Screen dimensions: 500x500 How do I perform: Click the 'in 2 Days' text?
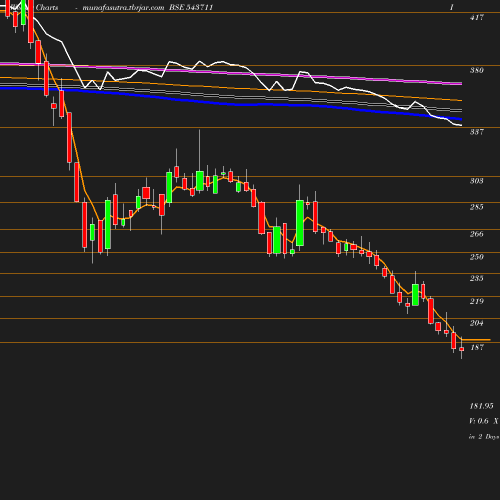coord(484,437)
